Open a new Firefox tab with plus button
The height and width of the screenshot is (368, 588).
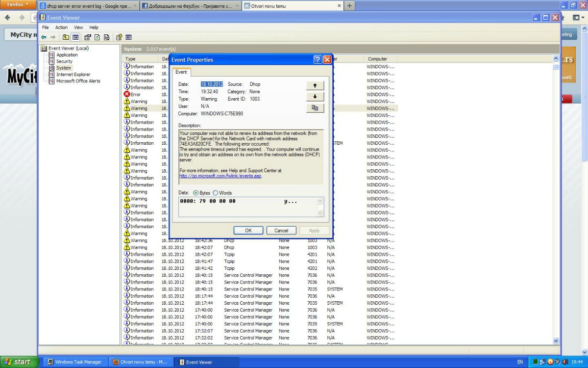pyautogui.click(x=349, y=6)
